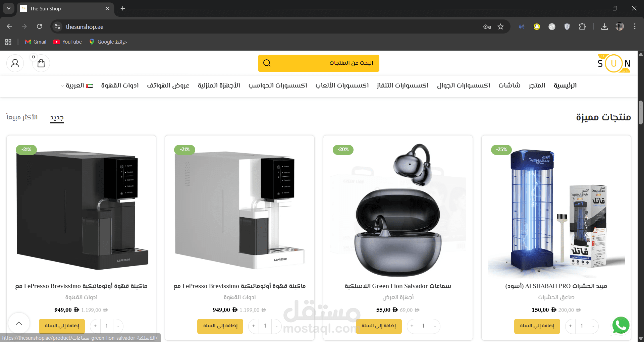This screenshot has width=644, height=342.
Task: Open the shopping bag cart icon
Action: 41,63
